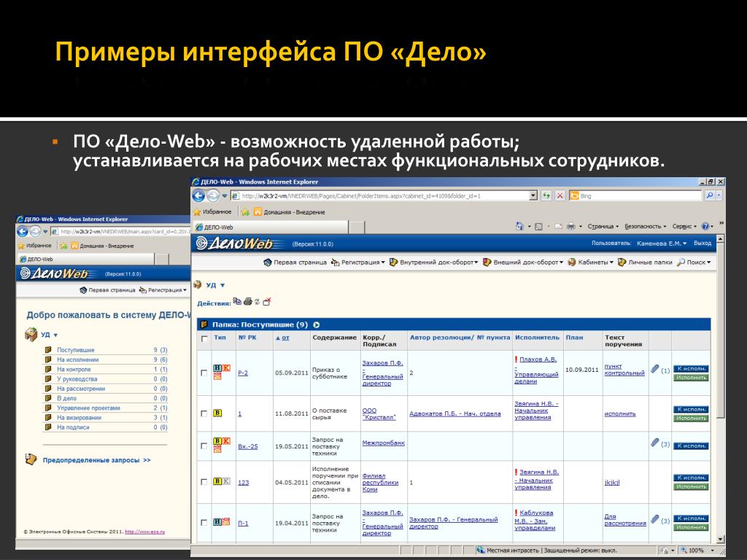Click the УД cabinet icon in the front window
This screenshot has height=560, width=747.
(198, 285)
